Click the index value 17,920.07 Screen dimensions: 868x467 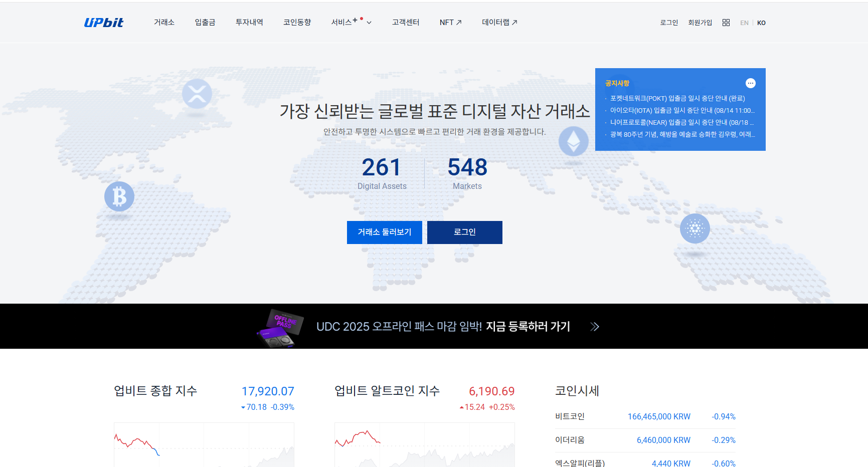(268, 391)
